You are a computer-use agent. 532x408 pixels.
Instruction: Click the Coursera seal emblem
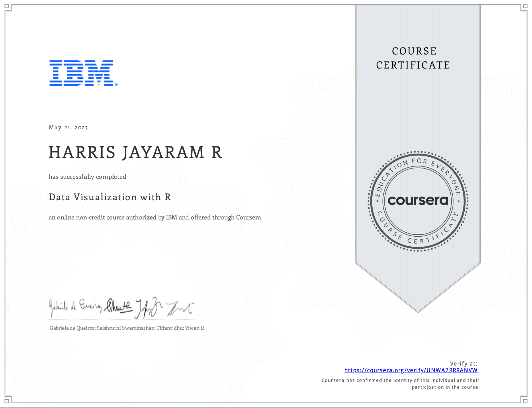point(418,201)
